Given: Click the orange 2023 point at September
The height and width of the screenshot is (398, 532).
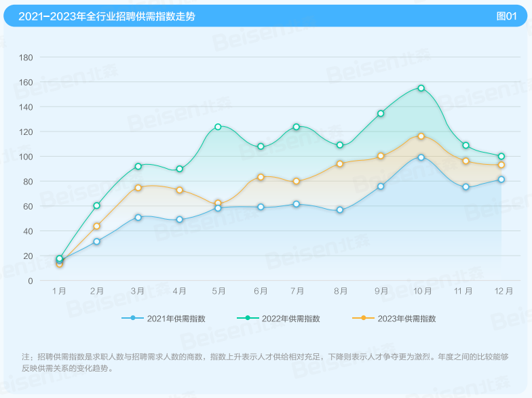Looking at the screenshot, I should pyautogui.click(x=381, y=156).
